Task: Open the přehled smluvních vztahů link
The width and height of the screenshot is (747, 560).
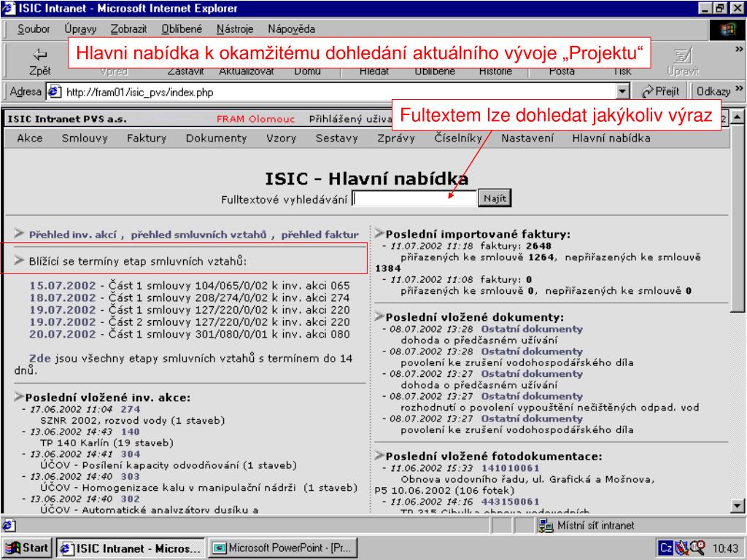Action: [198, 234]
